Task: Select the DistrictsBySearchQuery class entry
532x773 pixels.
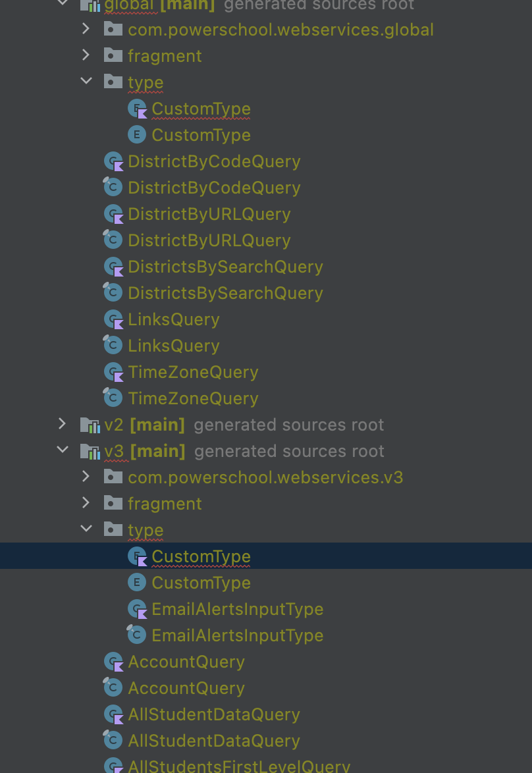Action: pos(225,292)
